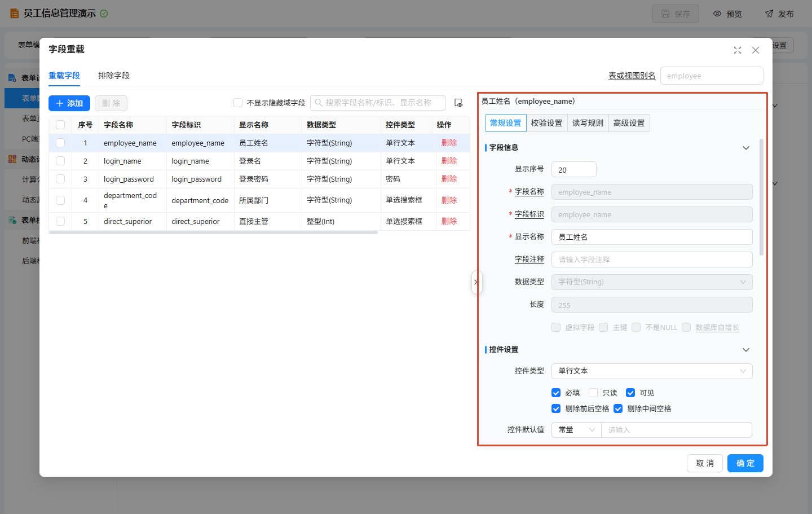The height and width of the screenshot is (514, 812).
Task: Click the 预览 button in top bar
Action: click(727, 14)
